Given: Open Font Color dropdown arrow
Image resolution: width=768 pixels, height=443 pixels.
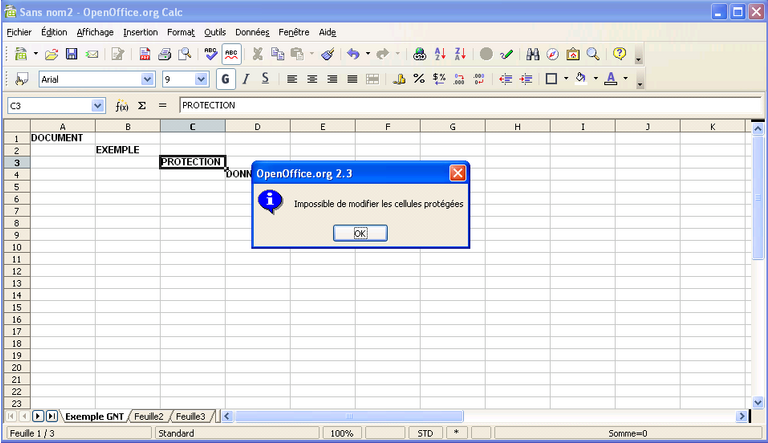Looking at the screenshot, I should coord(625,78).
